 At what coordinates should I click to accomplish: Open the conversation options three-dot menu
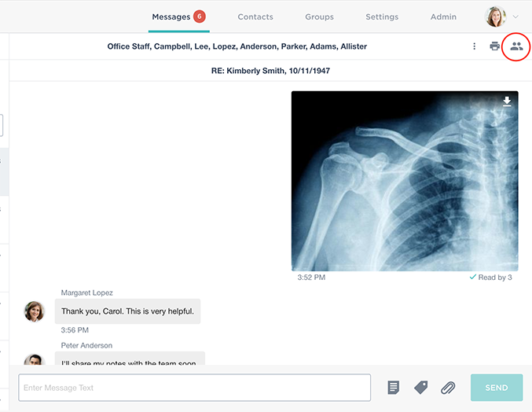[x=475, y=46]
